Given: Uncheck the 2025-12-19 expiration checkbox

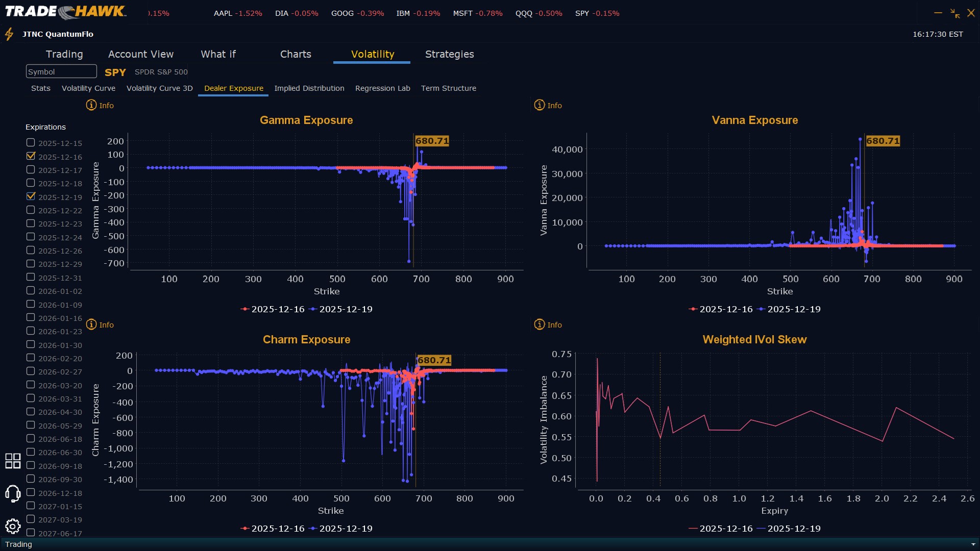Looking at the screenshot, I should click(31, 196).
